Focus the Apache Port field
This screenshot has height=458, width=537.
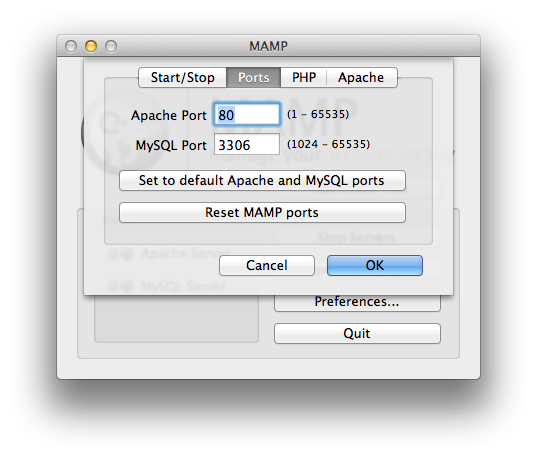coord(247,114)
